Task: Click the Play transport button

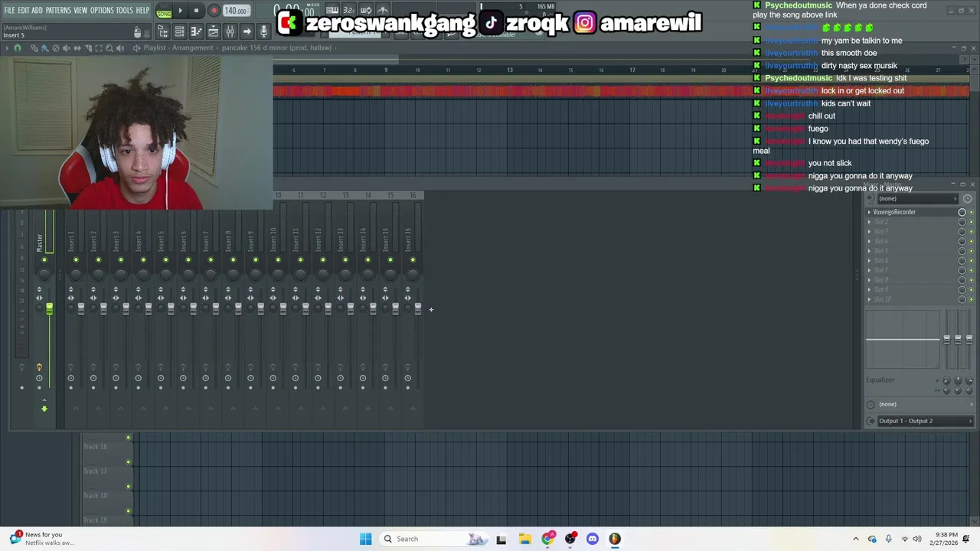Action: pyautogui.click(x=181, y=11)
